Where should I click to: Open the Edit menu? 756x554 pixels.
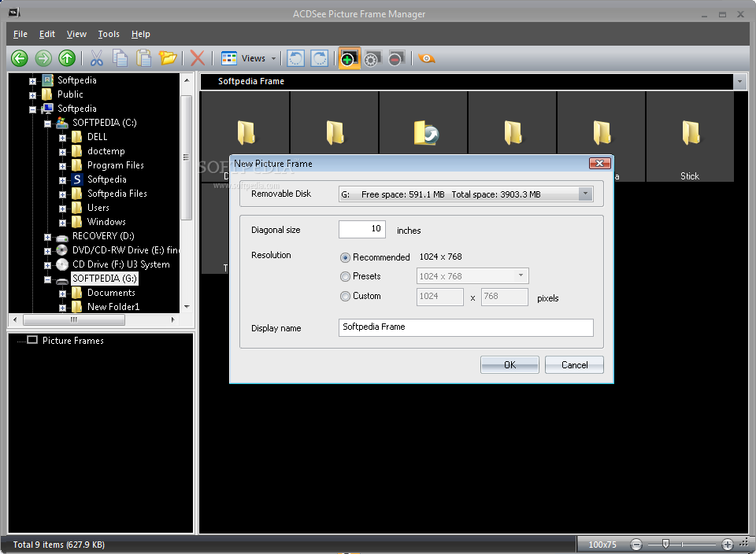[x=46, y=34]
